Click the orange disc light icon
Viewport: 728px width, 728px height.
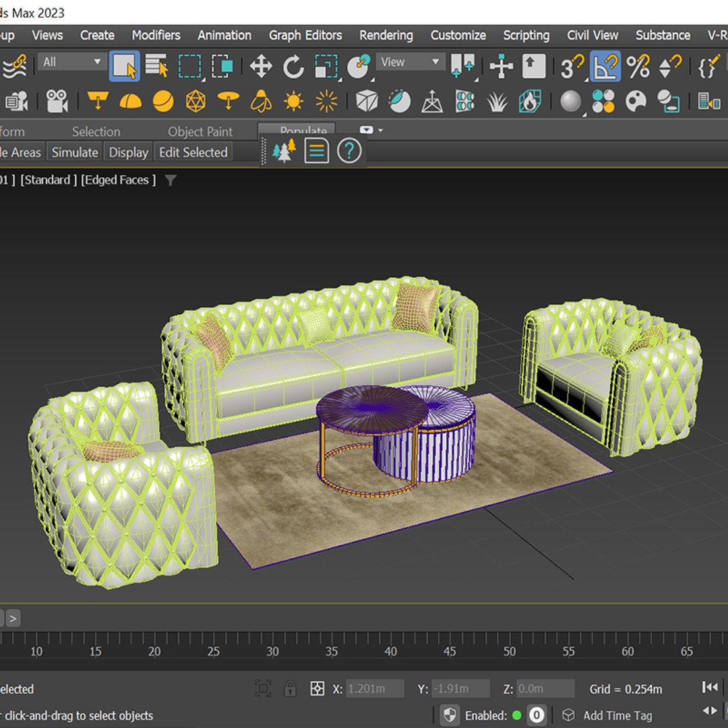point(229,100)
